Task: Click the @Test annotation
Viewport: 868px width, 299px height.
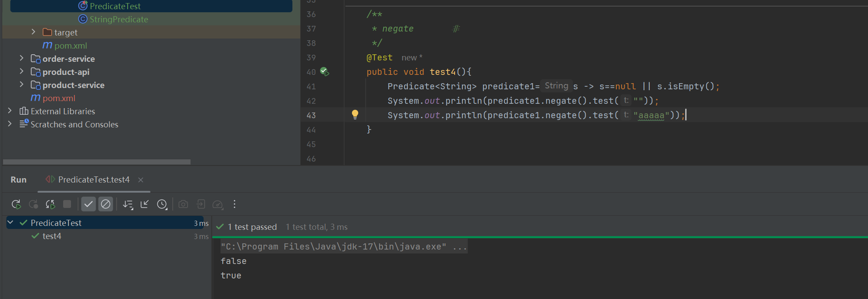Action: (380, 57)
